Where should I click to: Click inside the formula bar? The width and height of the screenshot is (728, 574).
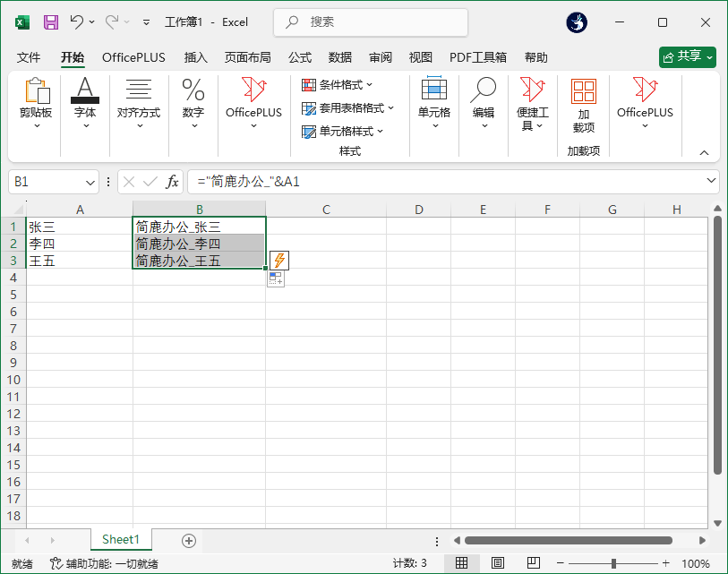pos(358,181)
